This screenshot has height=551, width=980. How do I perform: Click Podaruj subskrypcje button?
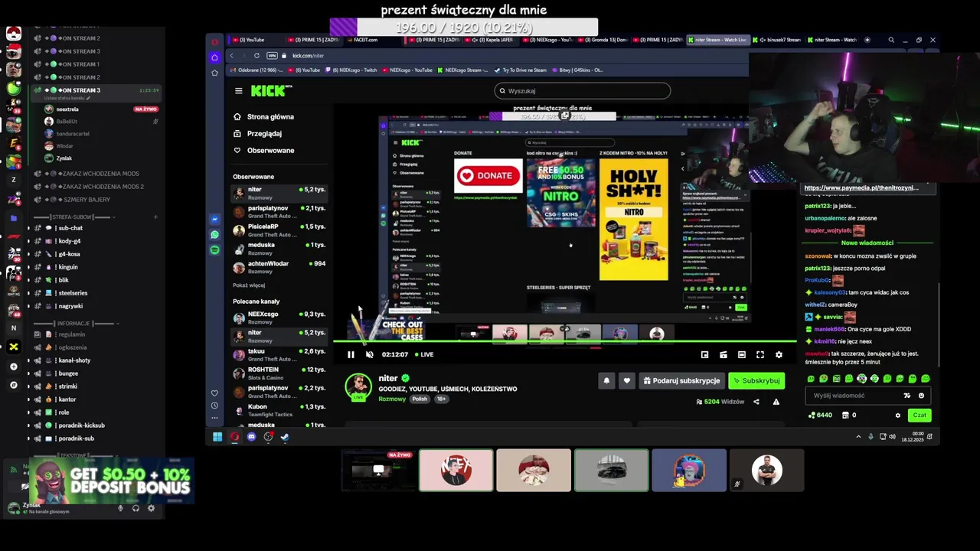[x=681, y=380]
